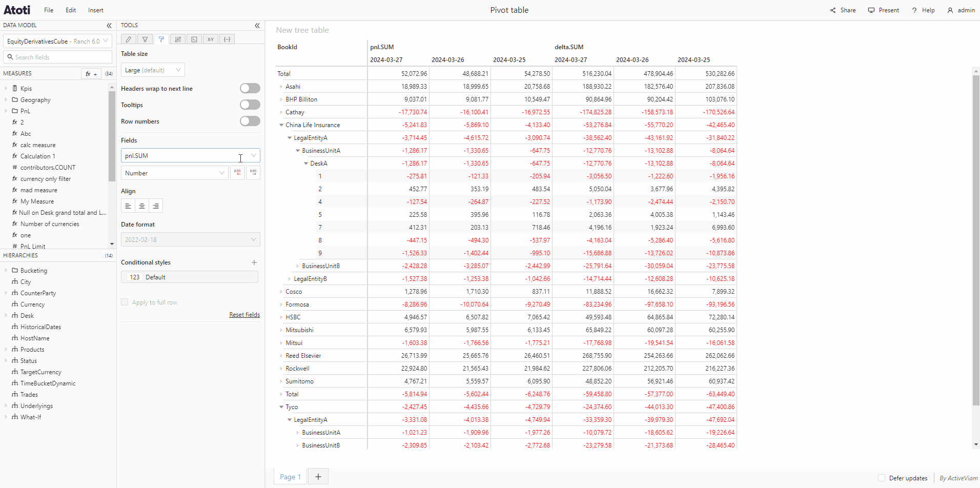Select the contributors.COUNT measure
The height and width of the screenshot is (488, 980).
point(48,168)
